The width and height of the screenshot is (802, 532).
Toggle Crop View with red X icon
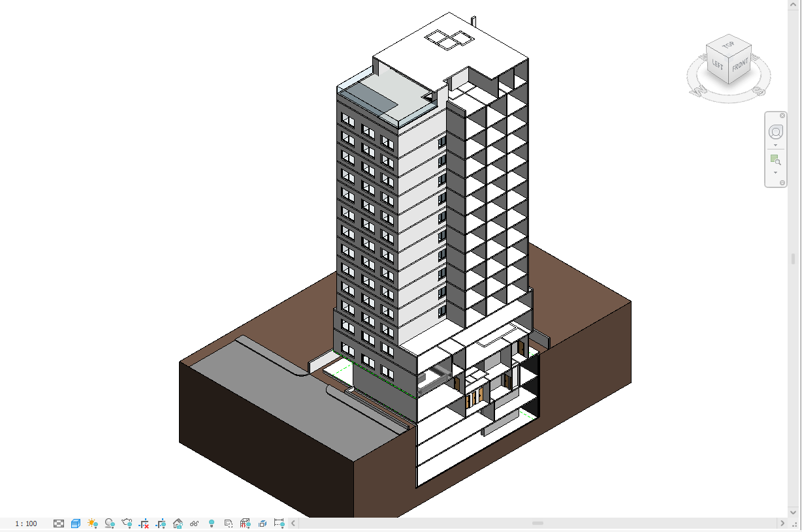[x=144, y=524]
